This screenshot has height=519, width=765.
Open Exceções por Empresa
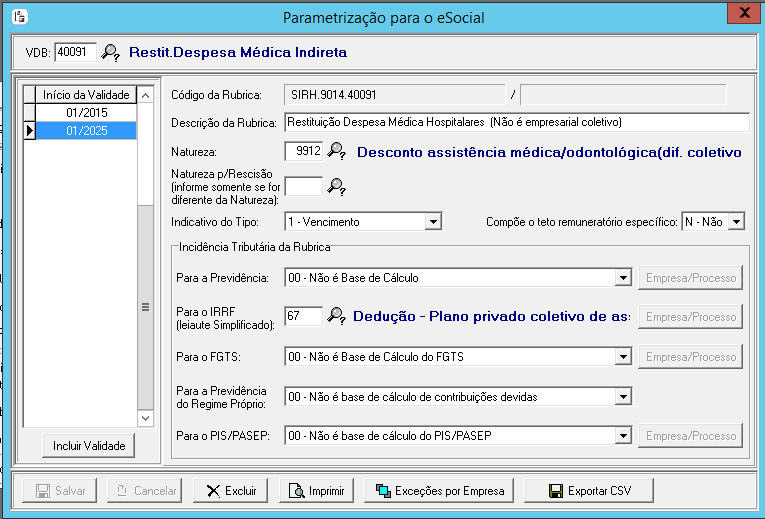(x=440, y=491)
